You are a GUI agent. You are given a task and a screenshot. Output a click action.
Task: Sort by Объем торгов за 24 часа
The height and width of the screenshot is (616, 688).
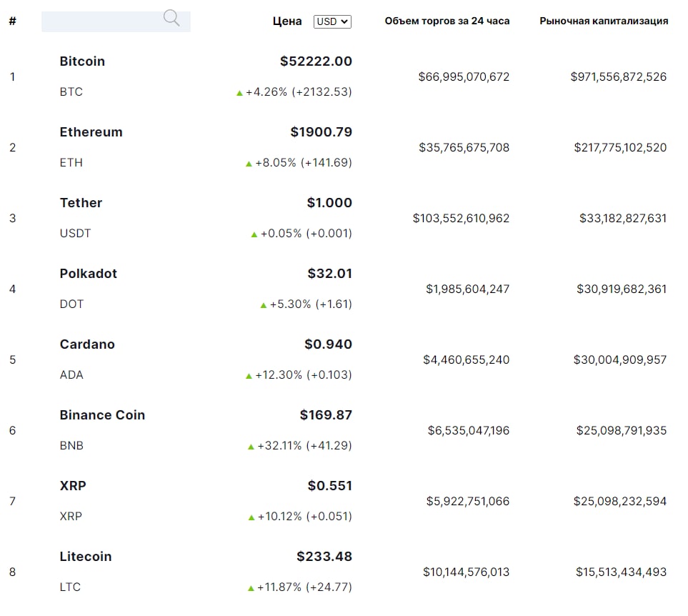pyautogui.click(x=447, y=21)
